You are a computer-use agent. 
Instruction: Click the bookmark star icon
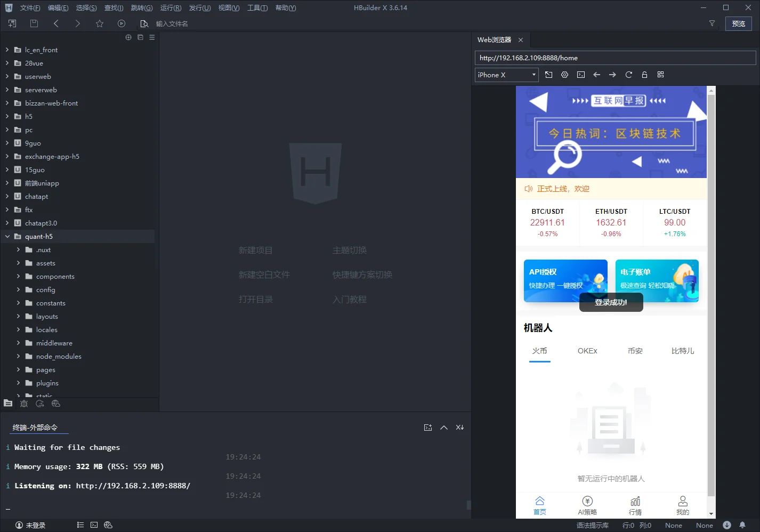(x=100, y=23)
